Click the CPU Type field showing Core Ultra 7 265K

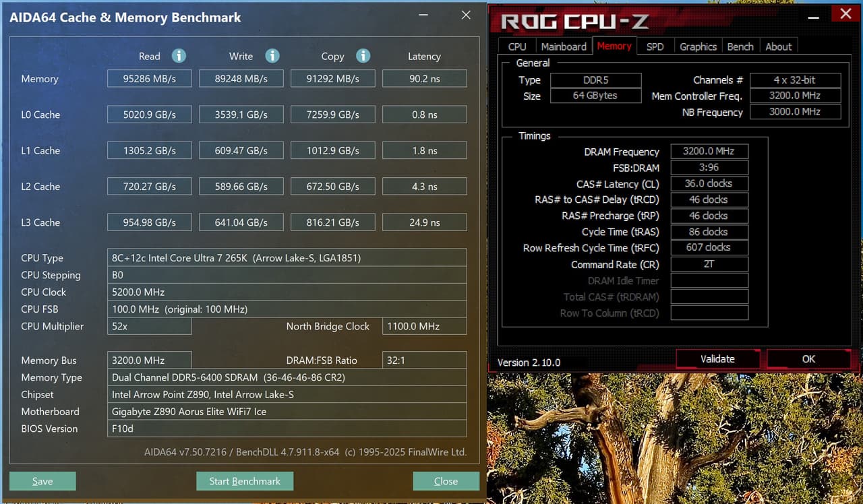pos(287,257)
